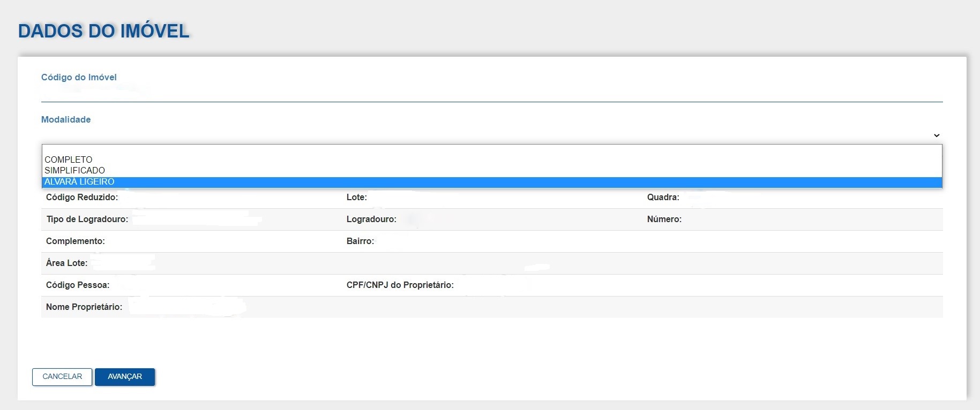980x410 pixels.
Task: Click the DADOS DO IMÓVEL page heading
Action: pos(104,31)
